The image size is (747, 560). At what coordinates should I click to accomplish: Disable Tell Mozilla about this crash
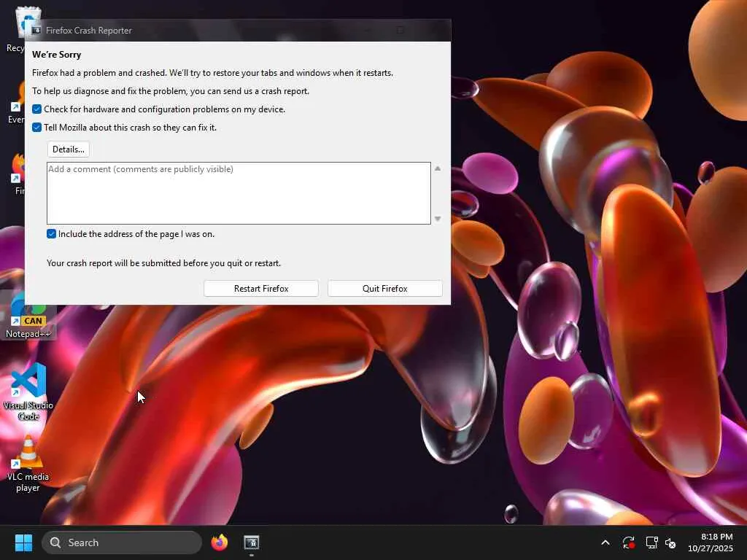coord(36,127)
